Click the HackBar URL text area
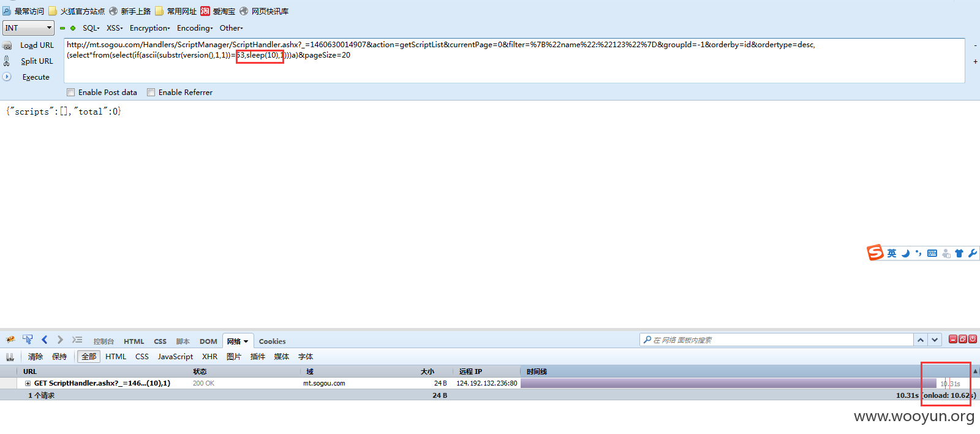Screen dimensions: 980x434 pos(514,61)
